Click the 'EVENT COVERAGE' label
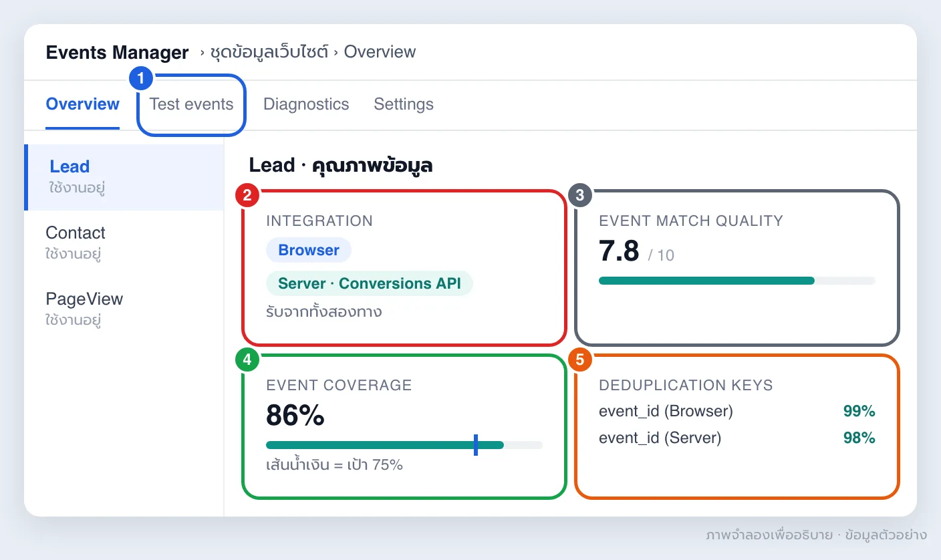Image resolution: width=941 pixels, height=560 pixels. 339,385
